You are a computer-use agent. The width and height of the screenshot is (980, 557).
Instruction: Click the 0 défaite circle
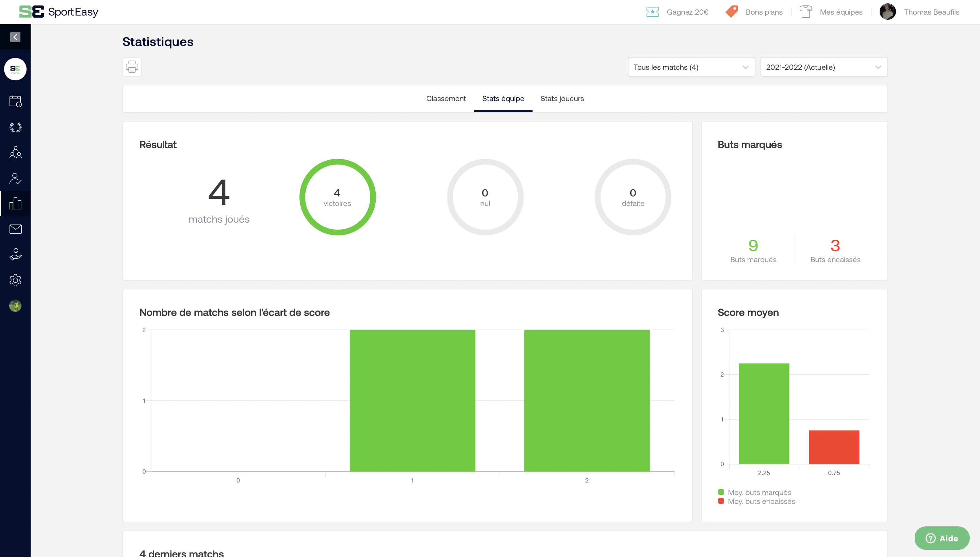[x=633, y=197]
